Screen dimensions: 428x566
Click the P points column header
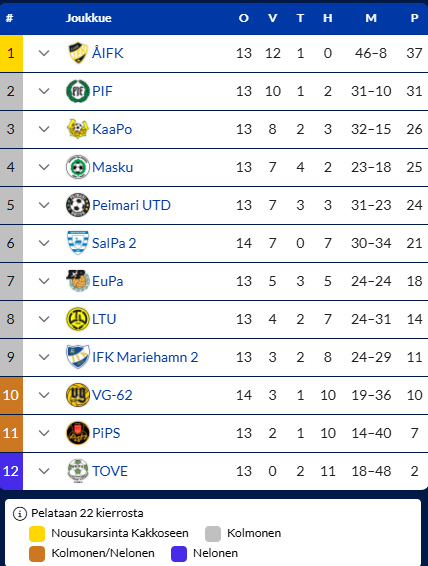(x=414, y=18)
